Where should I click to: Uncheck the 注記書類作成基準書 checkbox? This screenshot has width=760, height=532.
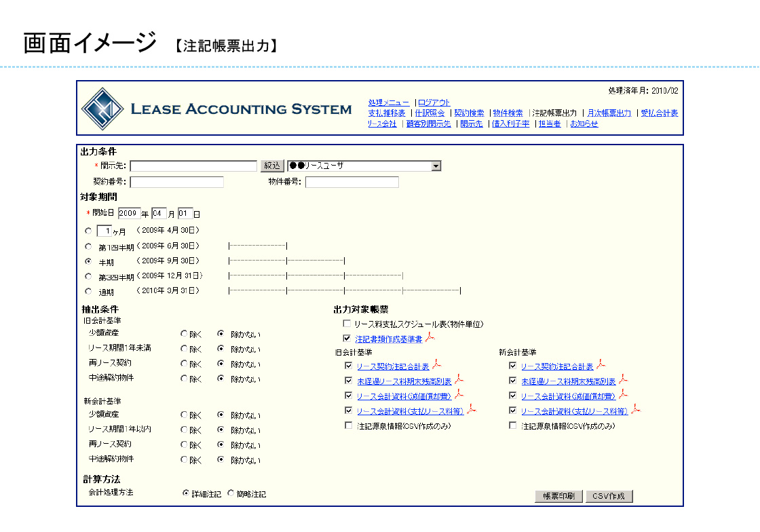tap(347, 338)
